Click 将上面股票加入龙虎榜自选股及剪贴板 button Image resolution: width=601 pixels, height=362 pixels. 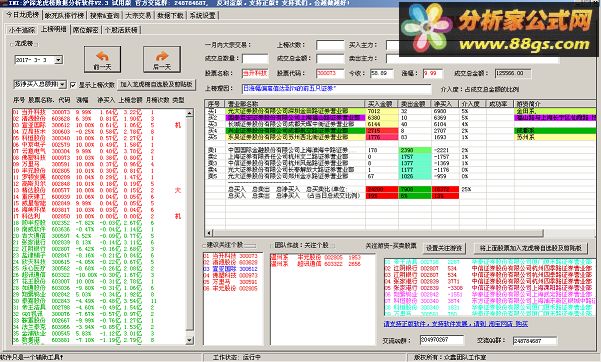coord(530,248)
